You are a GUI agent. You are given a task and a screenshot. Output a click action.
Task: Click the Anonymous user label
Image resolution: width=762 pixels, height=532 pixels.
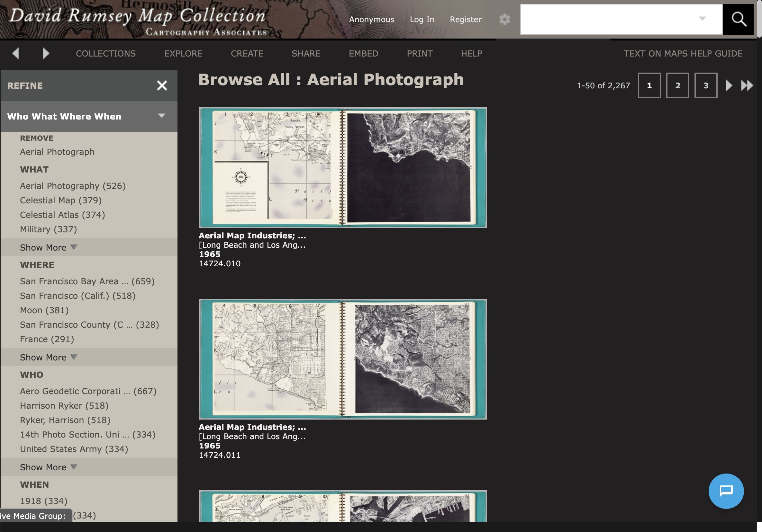coord(371,19)
